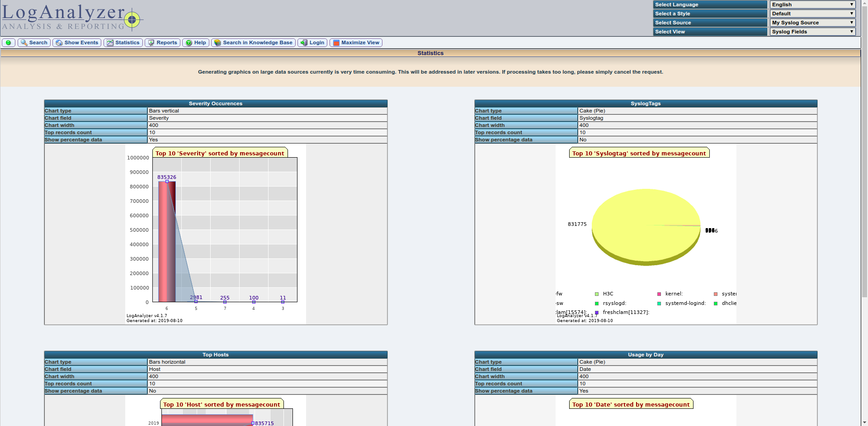The image size is (868, 426).
Task: Click the Login toolbar button
Action: (x=312, y=42)
